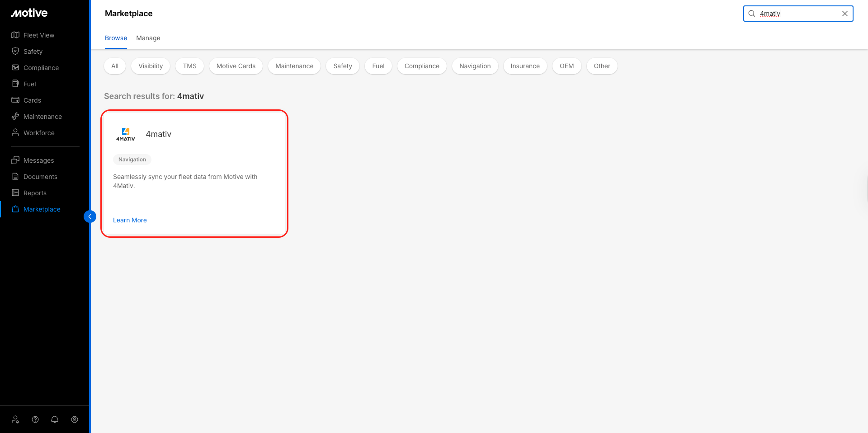Filter by Motive Cards category
Screen dimensions: 868x433
tap(236, 66)
